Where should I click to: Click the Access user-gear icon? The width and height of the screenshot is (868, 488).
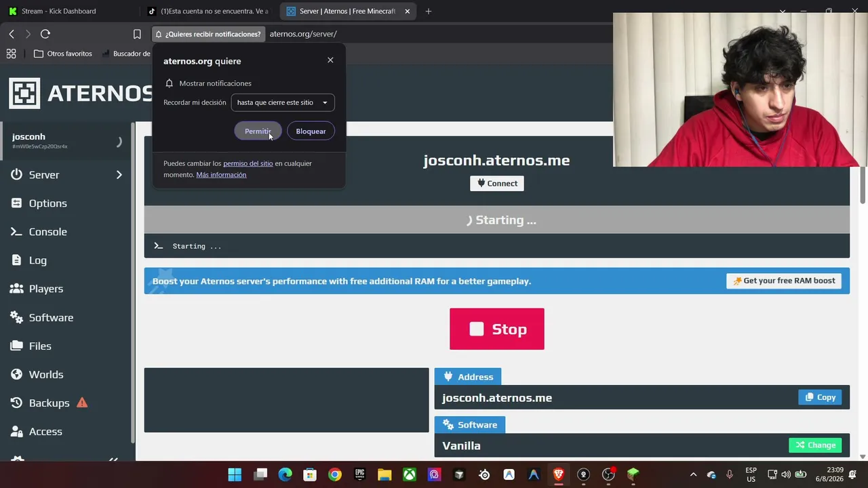tap(17, 431)
